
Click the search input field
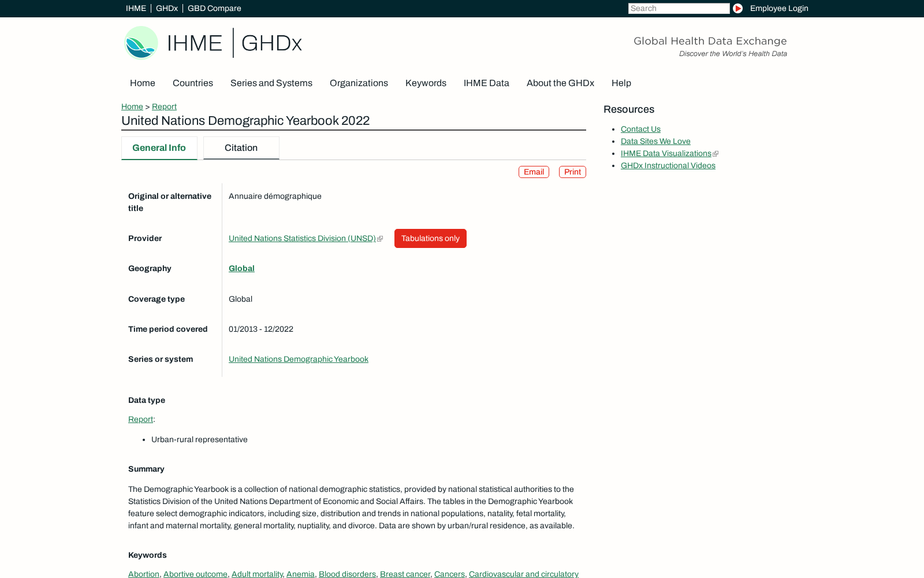tap(679, 8)
